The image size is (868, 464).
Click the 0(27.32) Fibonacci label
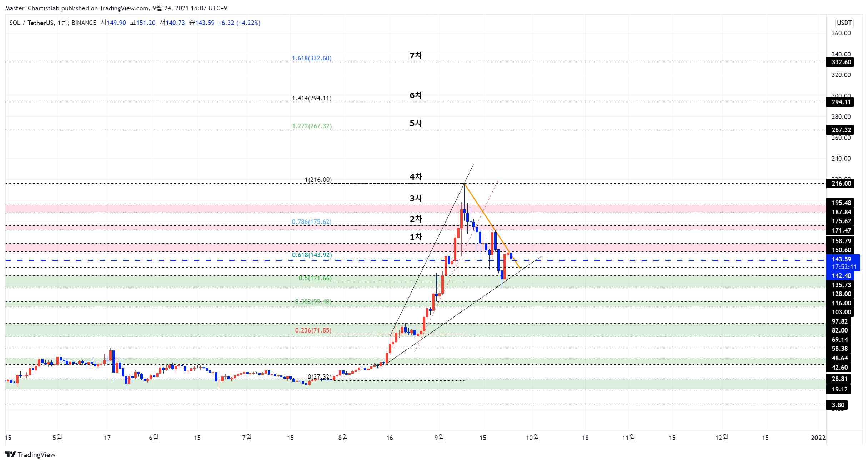pyautogui.click(x=320, y=377)
